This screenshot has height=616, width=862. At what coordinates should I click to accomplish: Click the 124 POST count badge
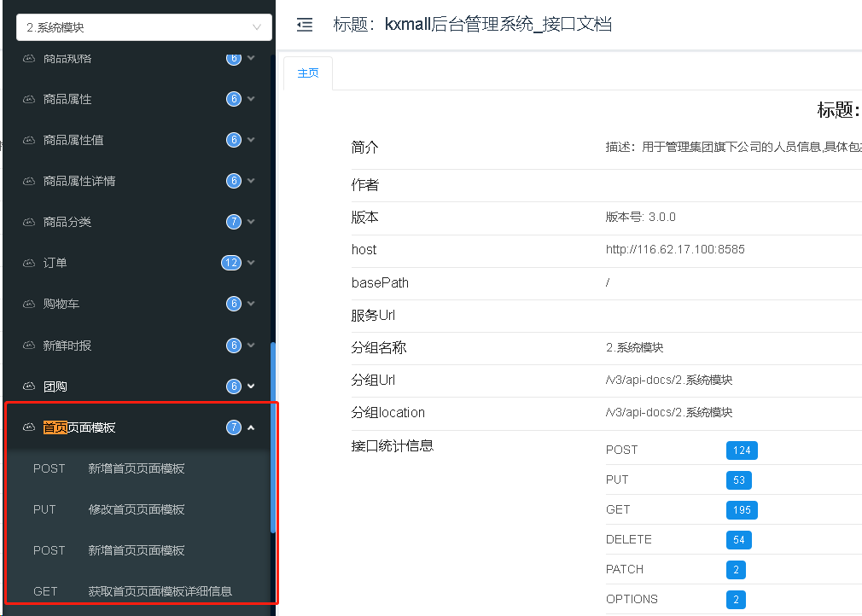pyautogui.click(x=742, y=450)
